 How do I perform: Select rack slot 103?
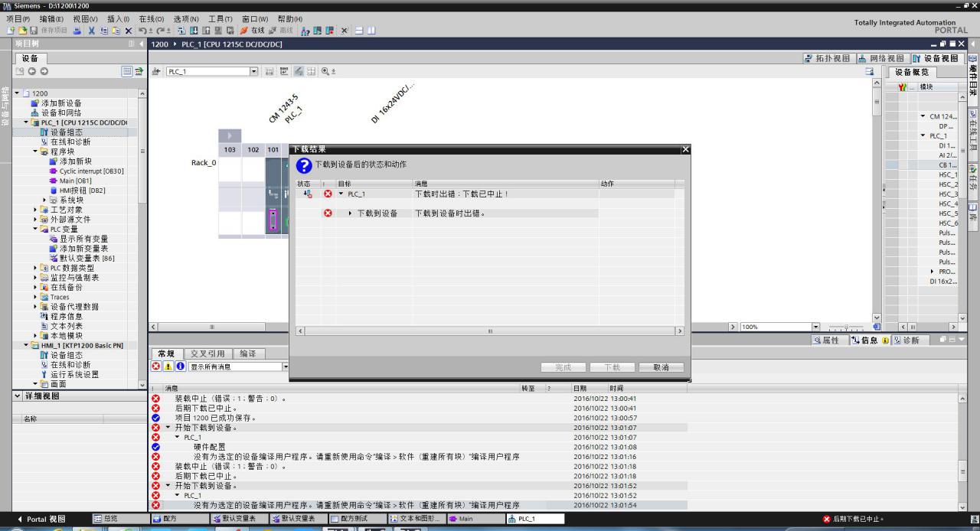(230, 150)
